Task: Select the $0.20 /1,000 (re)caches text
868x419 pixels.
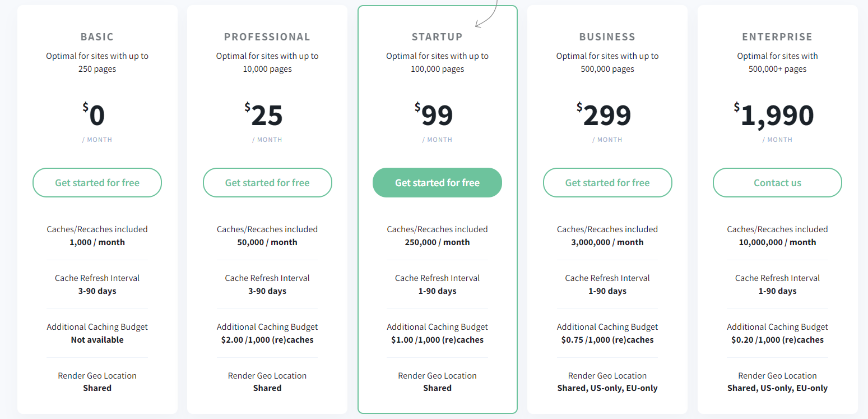Action: [777, 340]
